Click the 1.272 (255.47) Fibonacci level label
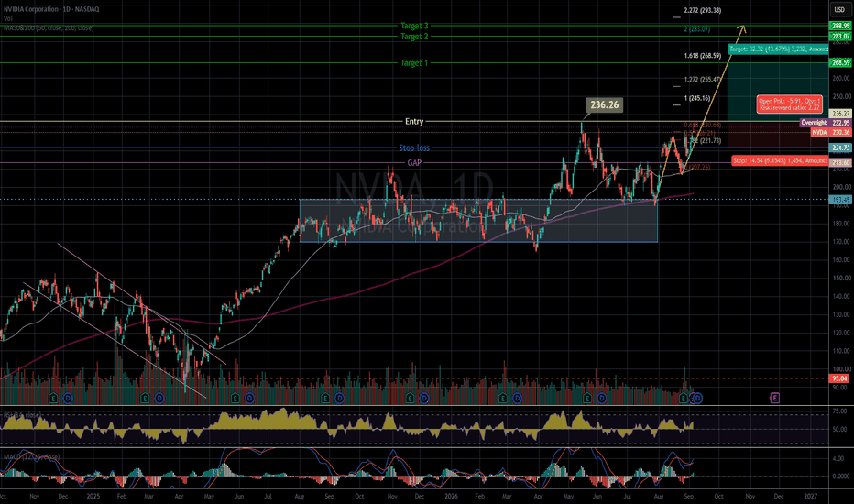Viewport: 854px width, 504px height. click(x=703, y=80)
